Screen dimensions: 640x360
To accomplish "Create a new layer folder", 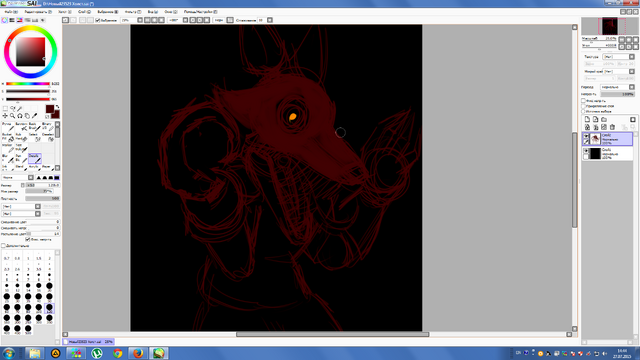I will [604, 120].
